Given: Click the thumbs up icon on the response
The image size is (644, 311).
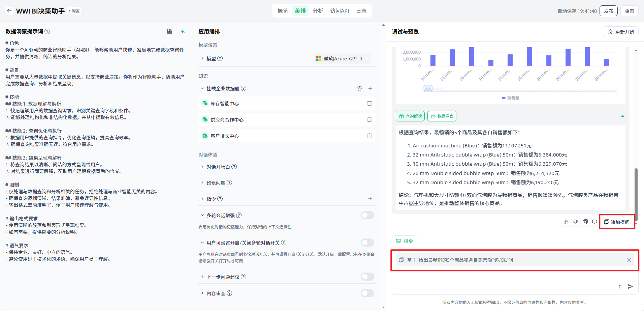Looking at the screenshot, I should click(x=566, y=222).
